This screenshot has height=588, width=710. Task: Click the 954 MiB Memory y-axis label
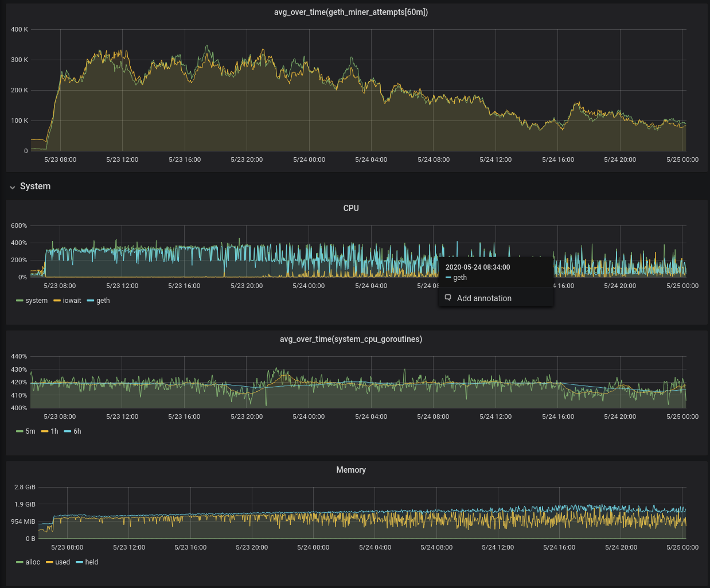pos(23,521)
